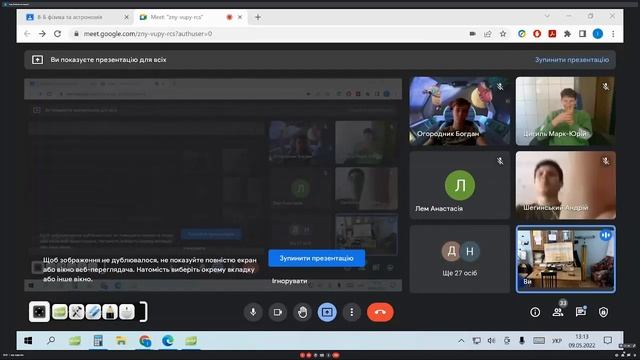Viewport: 640px width, 360px height.
Task: Open Windows search from taskbar
Action: pos(51,340)
